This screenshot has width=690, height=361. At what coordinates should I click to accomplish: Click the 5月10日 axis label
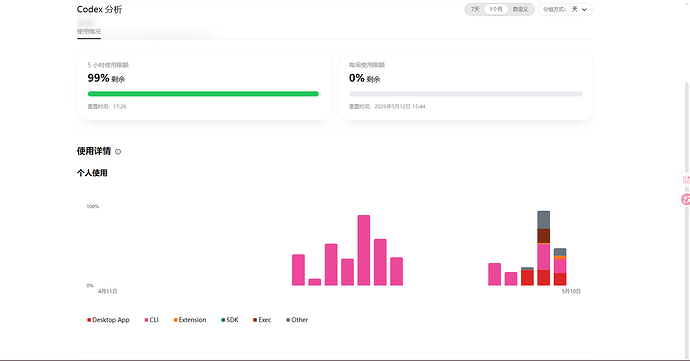pyautogui.click(x=571, y=291)
